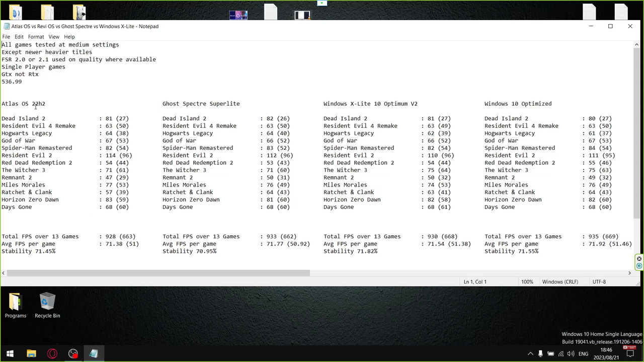Click 'Stability 71.45%' text
The width and height of the screenshot is (644, 362).
click(x=29, y=251)
